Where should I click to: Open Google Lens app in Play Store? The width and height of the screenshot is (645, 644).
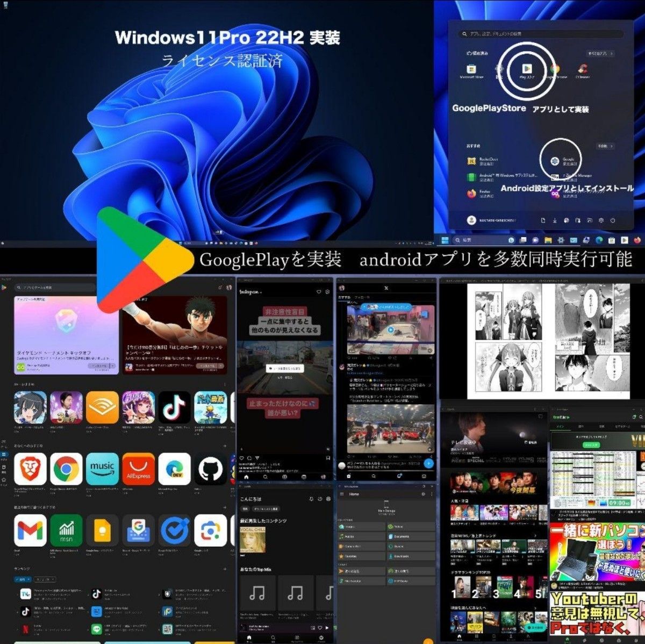coord(210,531)
